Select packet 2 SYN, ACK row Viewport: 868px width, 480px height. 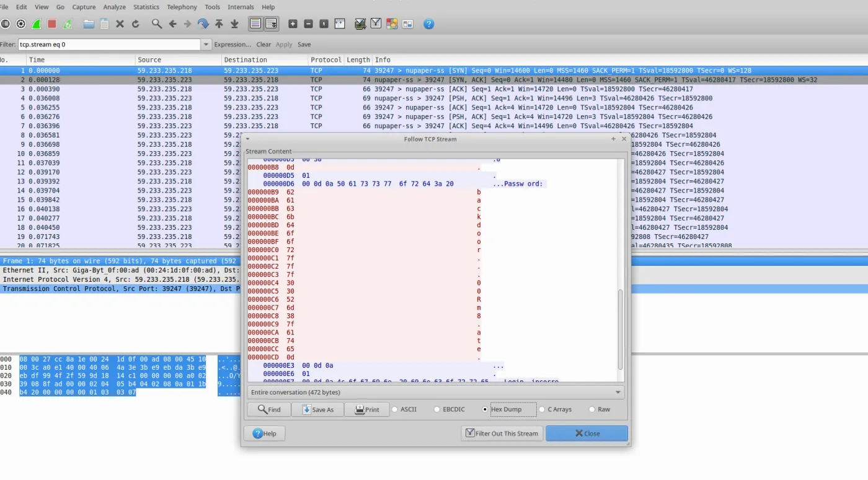434,80
